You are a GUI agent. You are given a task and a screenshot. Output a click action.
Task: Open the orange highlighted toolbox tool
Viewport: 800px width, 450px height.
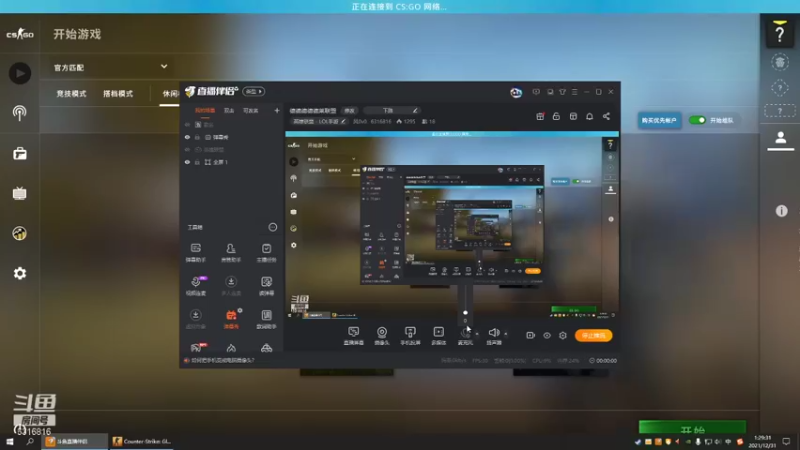click(231, 319)
